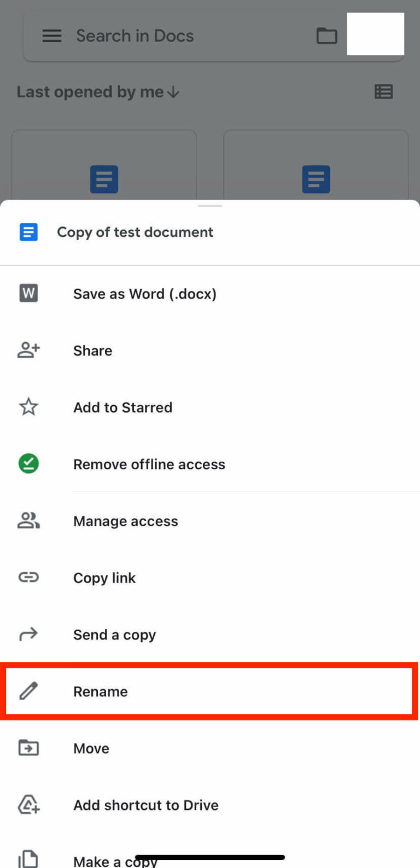
Task: Open the 'Last opened by me' sort dropdown
Action: (98, 92)
